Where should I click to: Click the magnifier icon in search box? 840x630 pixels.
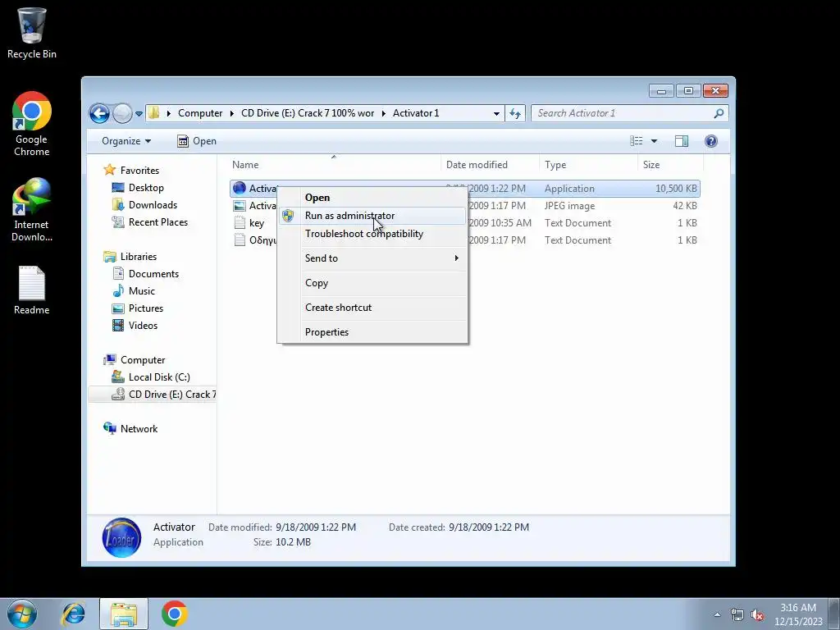719,113
